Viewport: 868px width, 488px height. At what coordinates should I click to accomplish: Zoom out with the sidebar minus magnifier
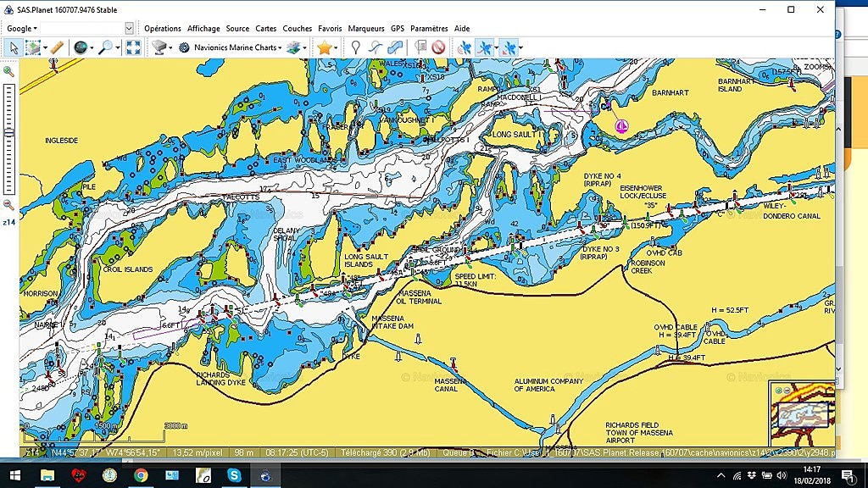8,205
